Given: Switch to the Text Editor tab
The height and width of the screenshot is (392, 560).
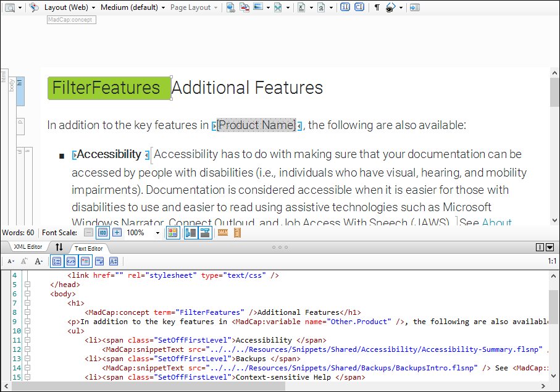Looking at the screenshot, I should [89, 248].
